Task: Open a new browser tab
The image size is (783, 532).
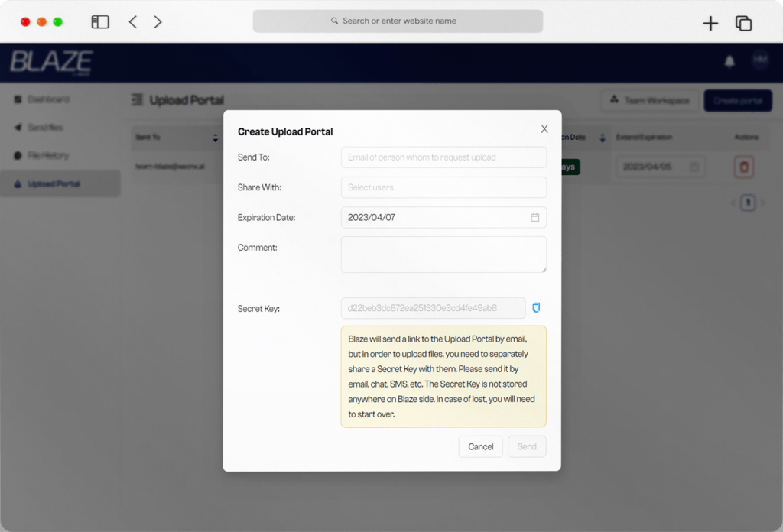Action: tap(710, 24)
